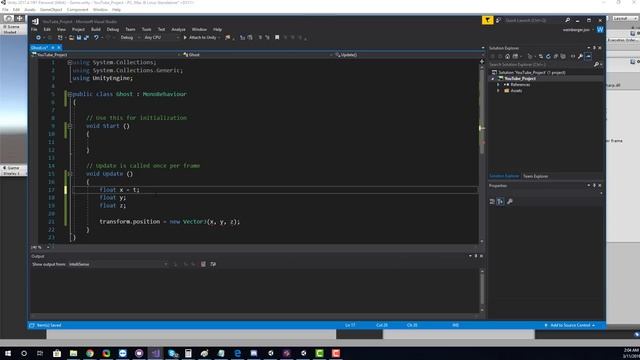Viewport: 640px width, 360px height.
Task: Click the Alphabetical sort icon in Properties panel
Action: (500, 202)
